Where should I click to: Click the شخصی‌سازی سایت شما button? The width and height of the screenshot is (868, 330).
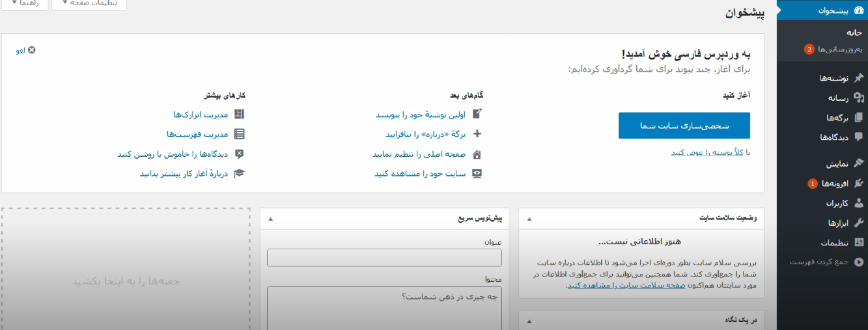(x=684, y=126)
